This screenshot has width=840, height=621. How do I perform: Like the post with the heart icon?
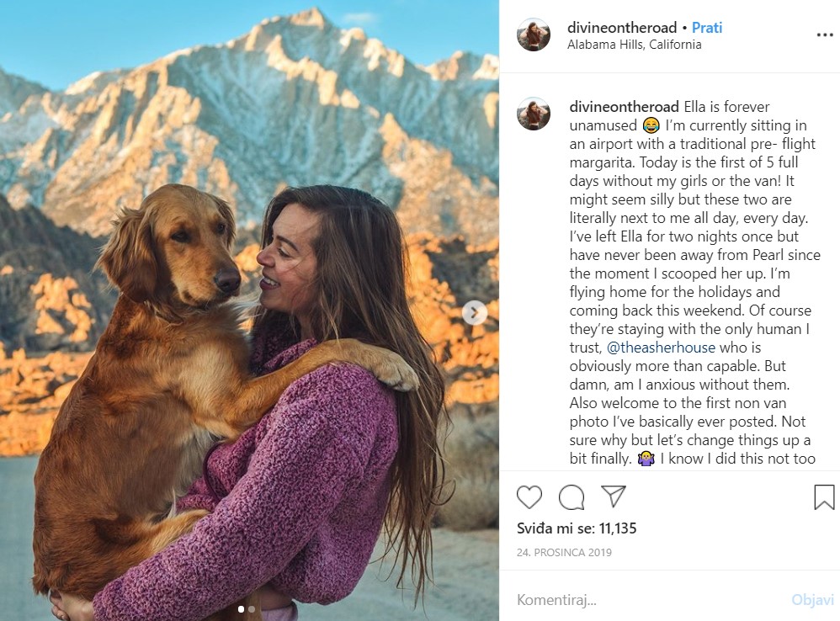[529, 496]
